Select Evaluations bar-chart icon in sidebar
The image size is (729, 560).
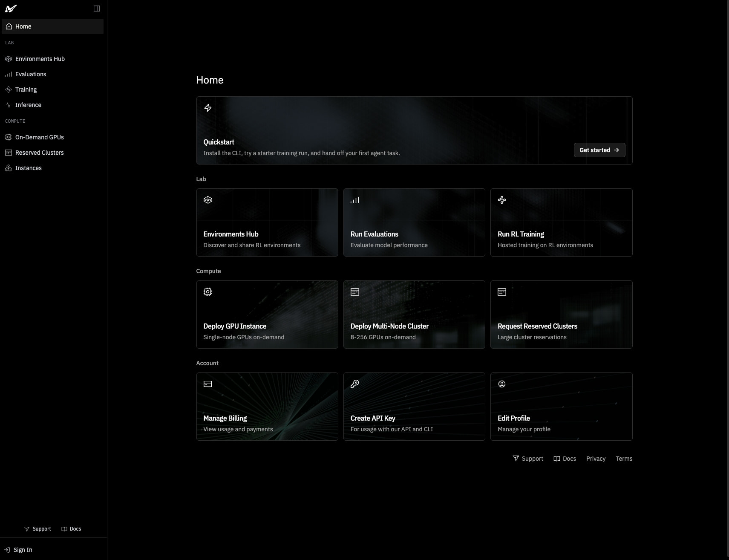coord(9,74)
